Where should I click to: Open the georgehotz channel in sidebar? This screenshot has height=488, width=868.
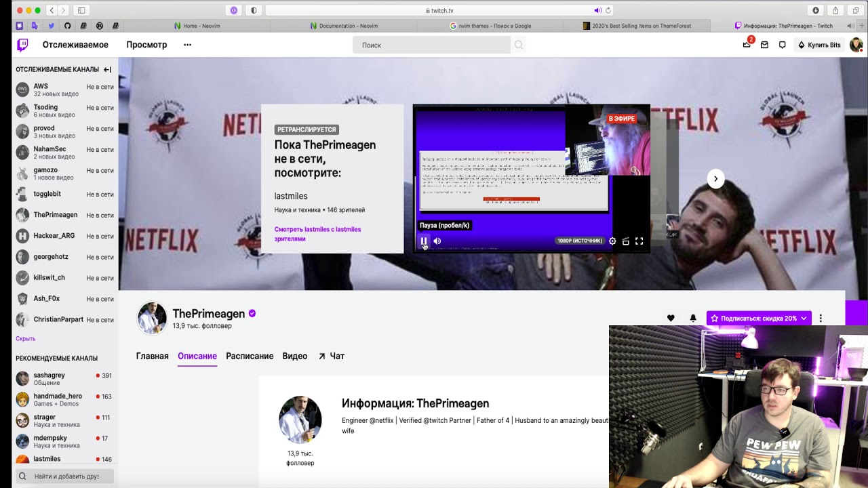click(x=64, y=257)
